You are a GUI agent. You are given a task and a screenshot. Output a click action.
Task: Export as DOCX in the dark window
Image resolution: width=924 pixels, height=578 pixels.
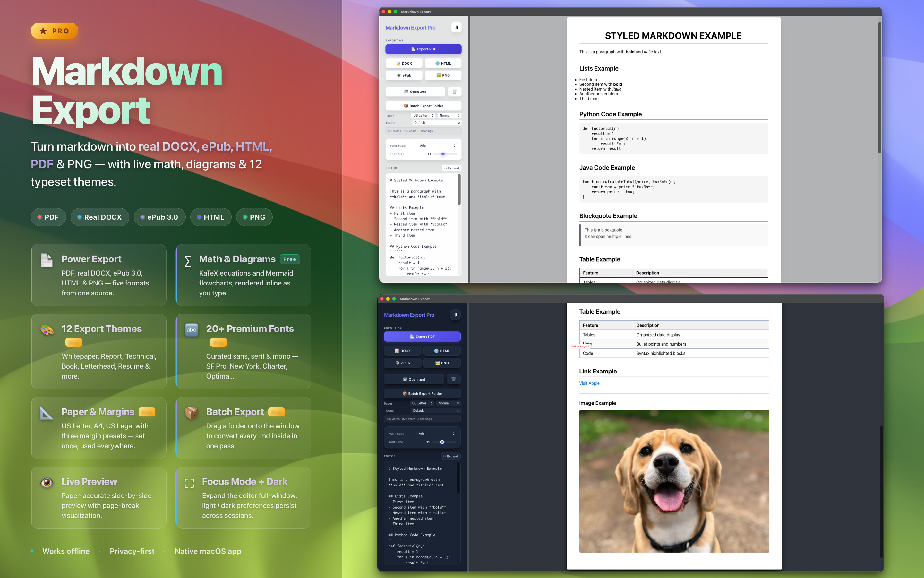pyautogui.click(x=402, y=351)
